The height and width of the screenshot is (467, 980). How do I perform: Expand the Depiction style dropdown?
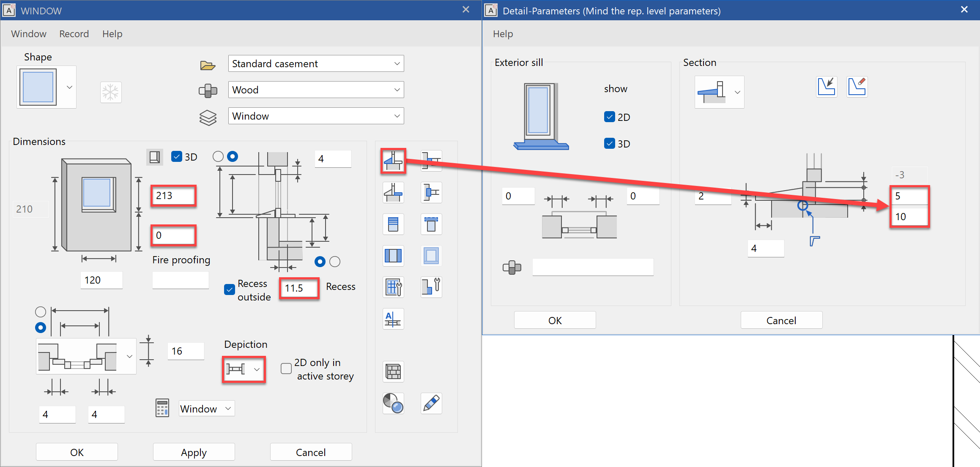256,369
